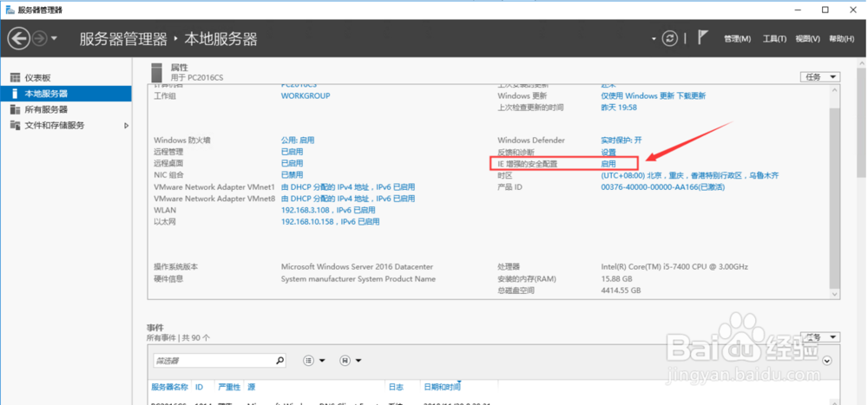
Task: Click the 时区 UTC+08:00 link
Action: click(x=690, y=175)
